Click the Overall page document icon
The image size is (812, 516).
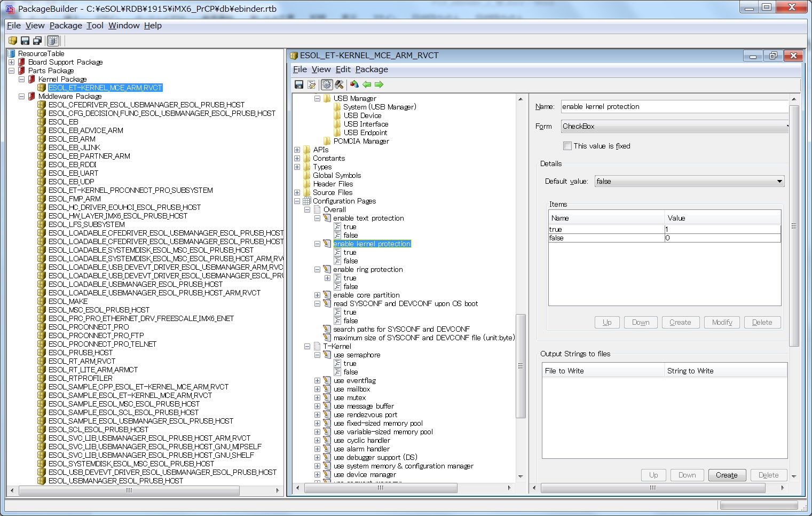(317, 209)
